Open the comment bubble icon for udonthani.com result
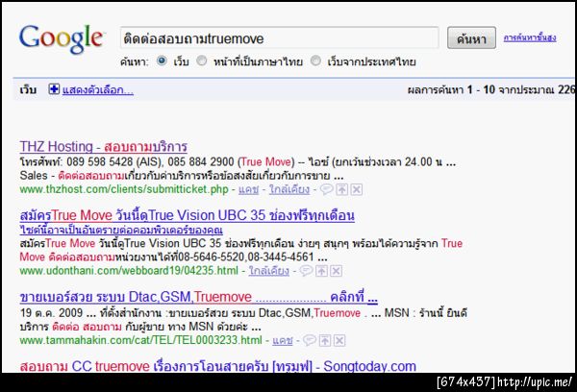The height and width of the screenshot is (392, 577). point(306,271)
